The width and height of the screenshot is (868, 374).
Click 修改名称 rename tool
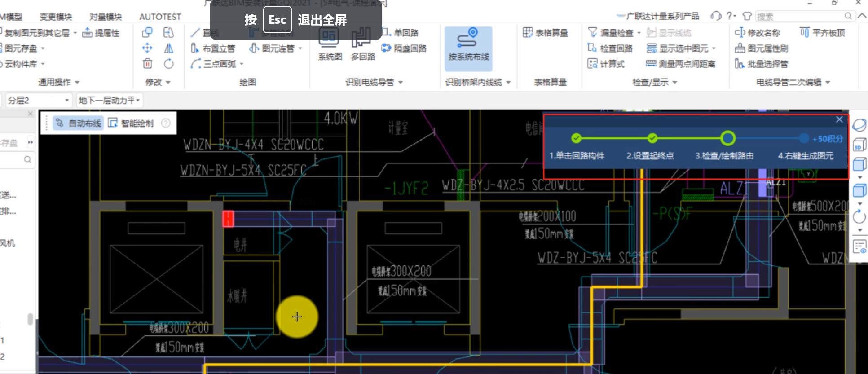(x=758, y=33)
